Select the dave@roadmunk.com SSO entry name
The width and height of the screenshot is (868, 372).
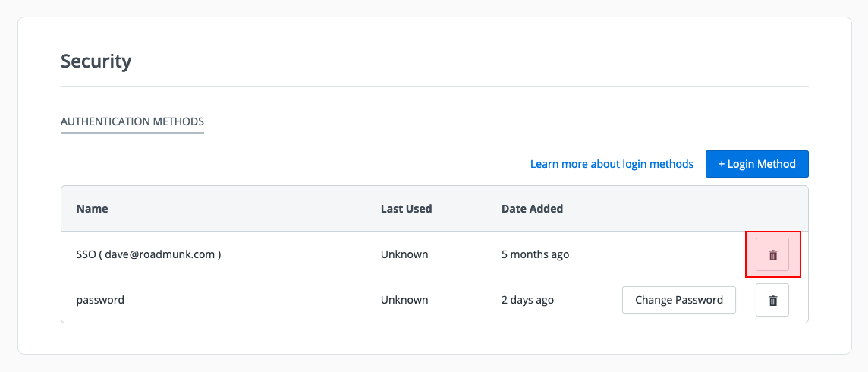tap(149, 254)
